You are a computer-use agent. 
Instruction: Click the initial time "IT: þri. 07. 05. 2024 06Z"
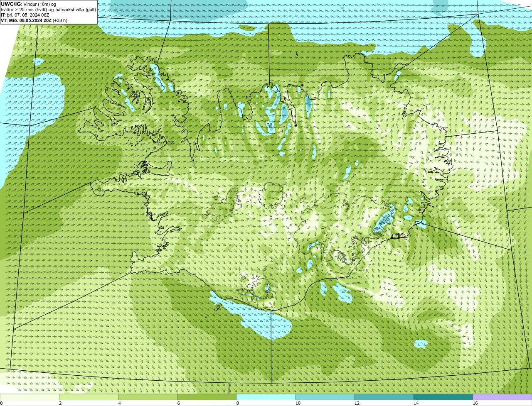click(25, 15)
